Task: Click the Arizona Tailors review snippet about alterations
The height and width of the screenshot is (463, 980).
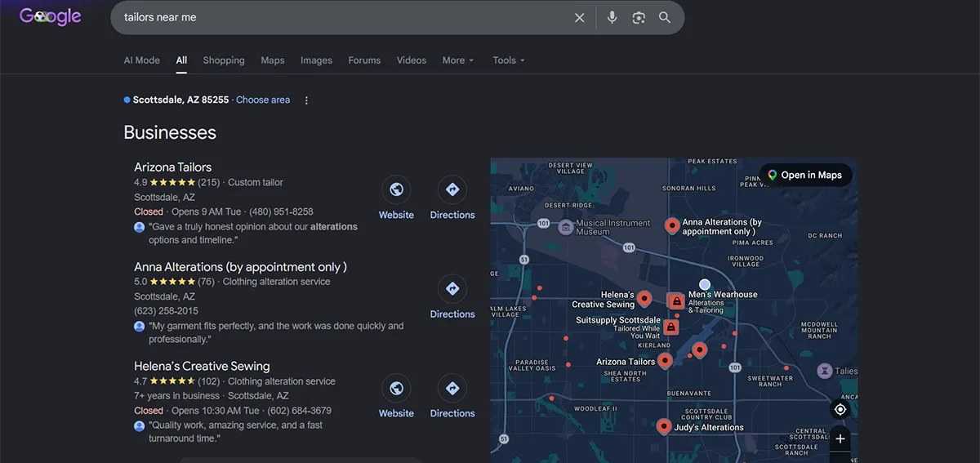Action: click(x=253, y=234)
